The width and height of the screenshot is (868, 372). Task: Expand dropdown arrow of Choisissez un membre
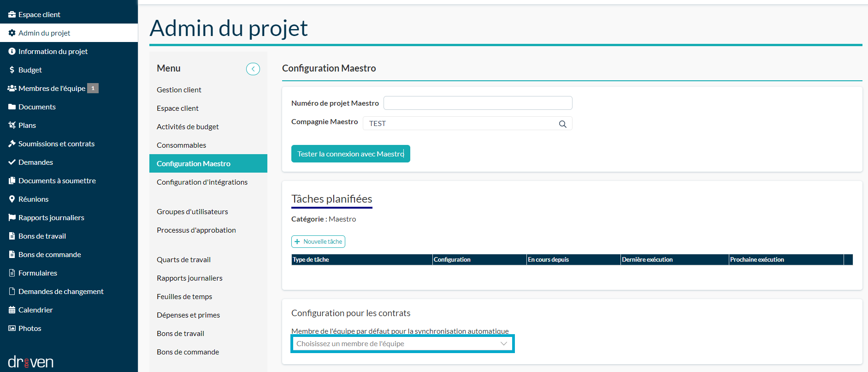(x=503, y=344)
